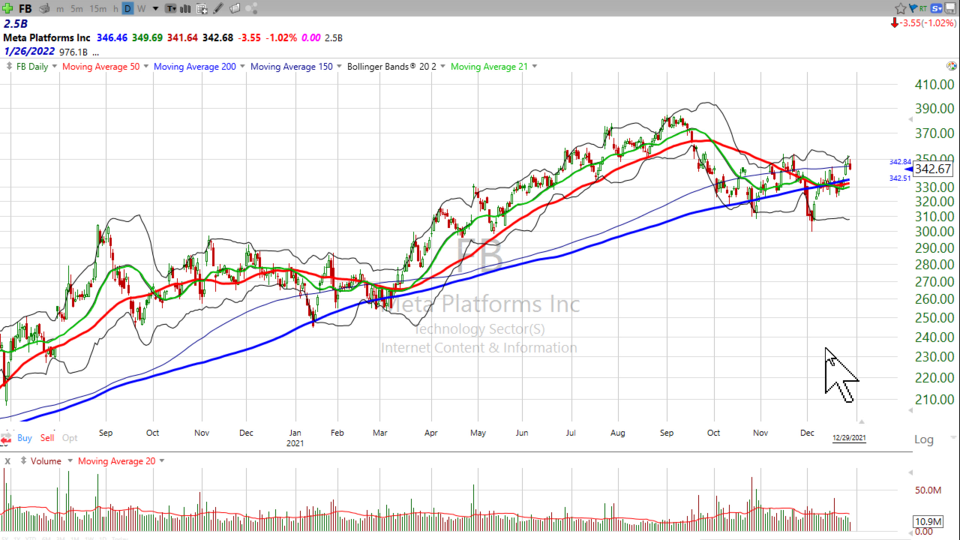Select the Daily (D) timeframe
The image size is (960, 540).
click(127, 8)
